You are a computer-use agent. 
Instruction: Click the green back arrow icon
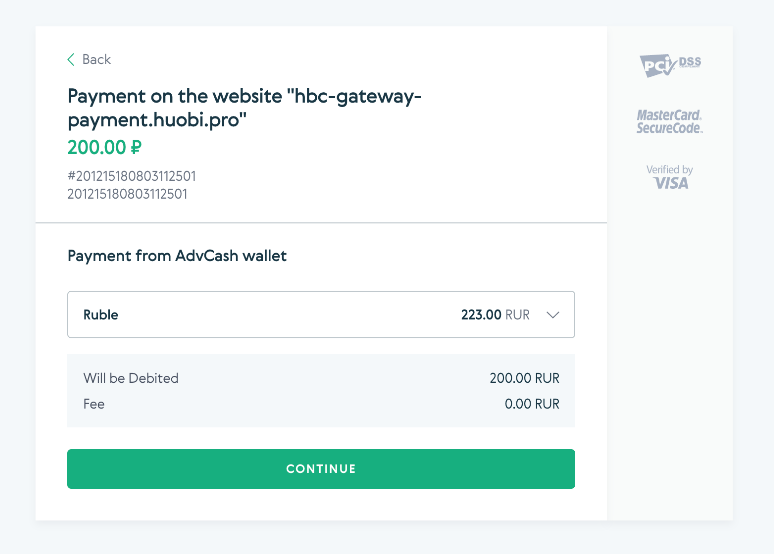71,60
